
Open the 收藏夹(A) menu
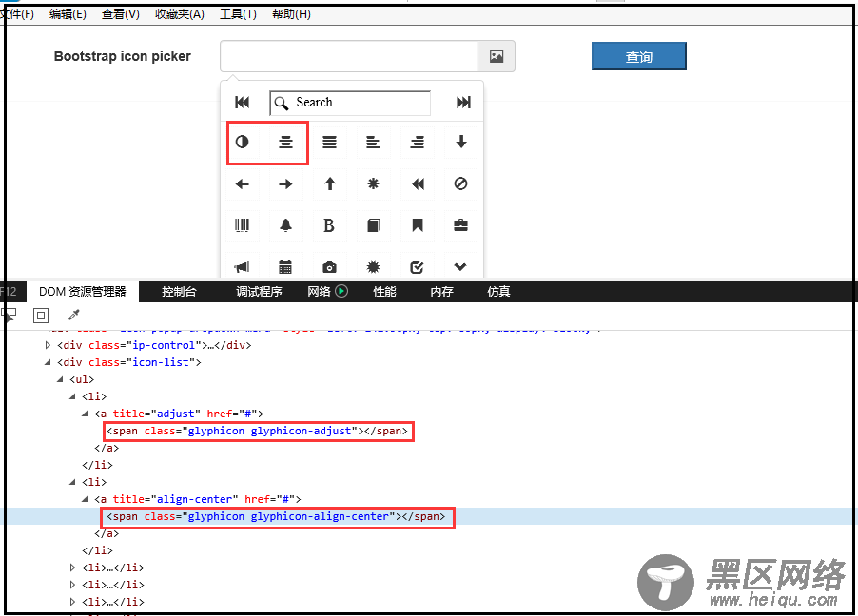pyautogui.click(x=180, y=14)
